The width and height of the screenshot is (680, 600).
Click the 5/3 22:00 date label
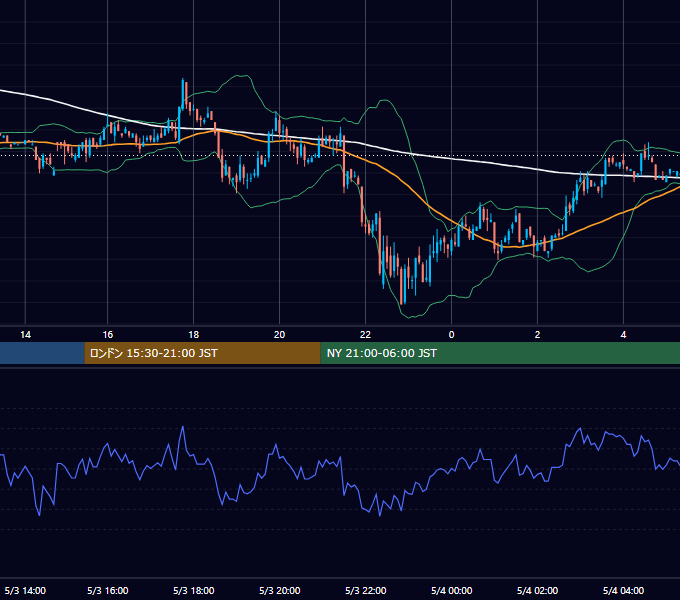365,590
